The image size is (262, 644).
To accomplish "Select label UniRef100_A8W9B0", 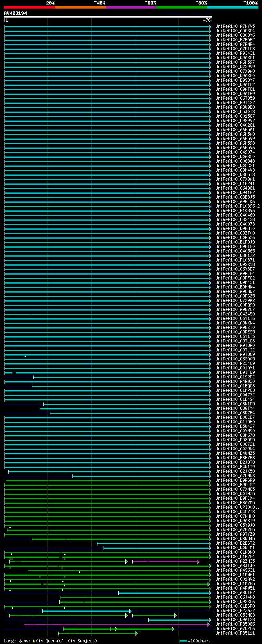I will point(235,107).
